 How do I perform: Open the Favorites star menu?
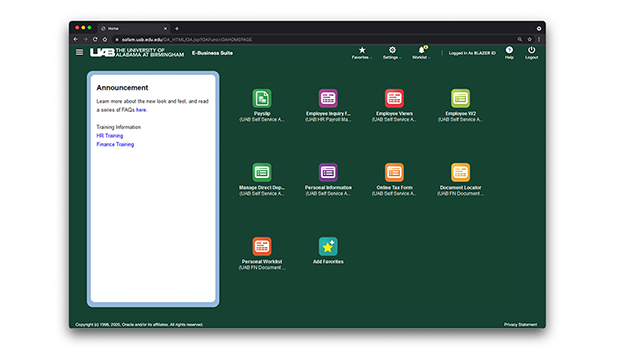pyautogui.click(x=362, y=53)
